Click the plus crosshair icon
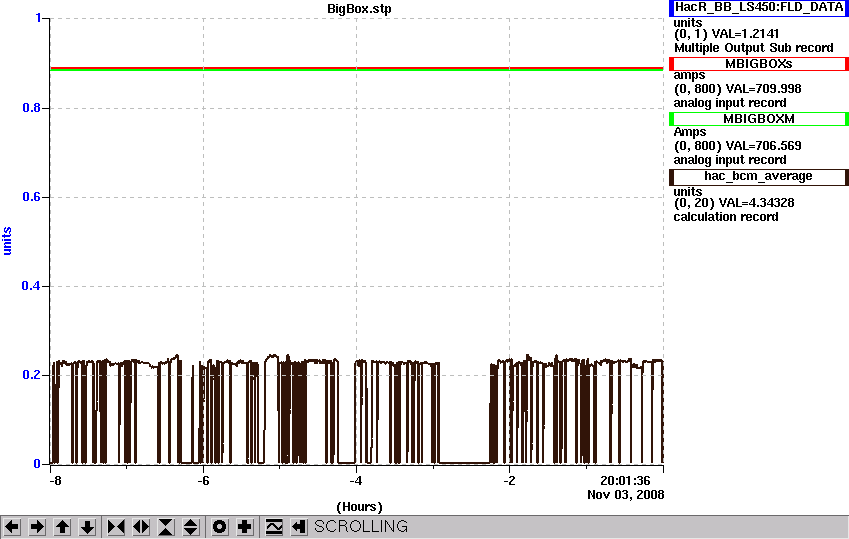The width and height of the screenshot is (849, 539). (x=245, y=527)
